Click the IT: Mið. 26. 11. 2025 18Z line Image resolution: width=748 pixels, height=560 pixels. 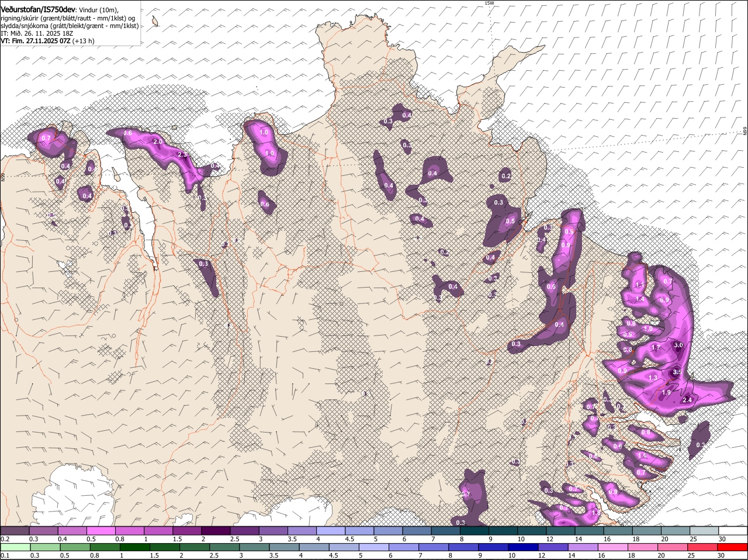coord(36,33)
